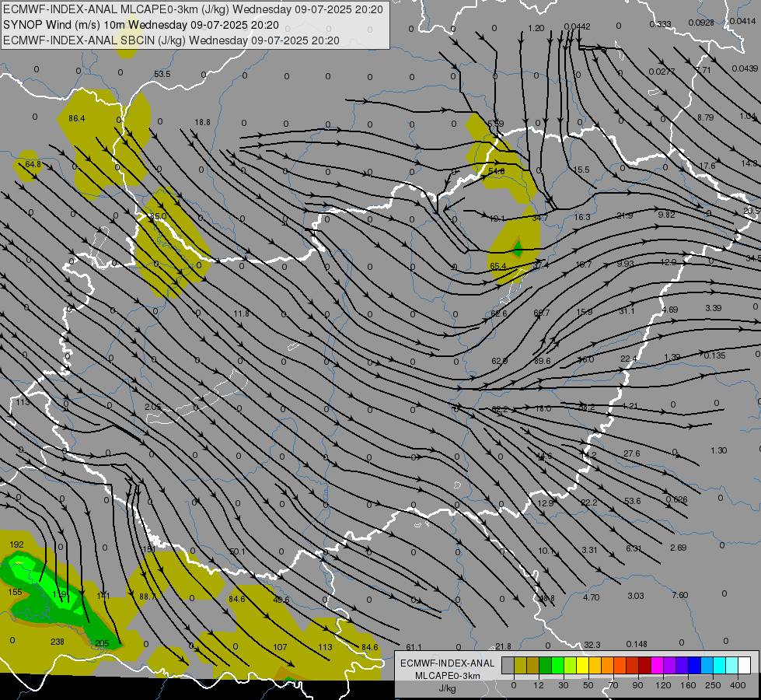This screenshot has height=700, width=761.
Task: Click the ECMWF-INDEX-ANAL SBCIN title line
Action: pos(171,40)
